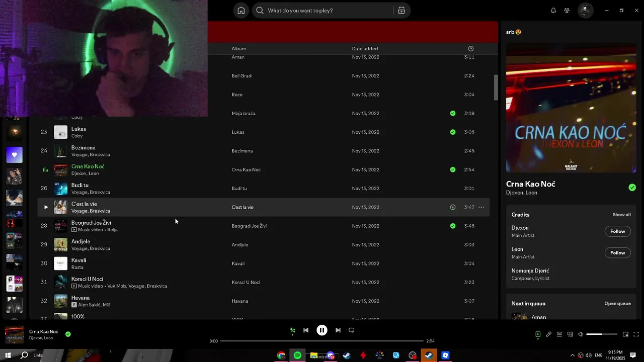Image resolution: width=644 pixels, height=362 pixels.
Task: Toggle the Now Playing view
Action: point(538,334)
